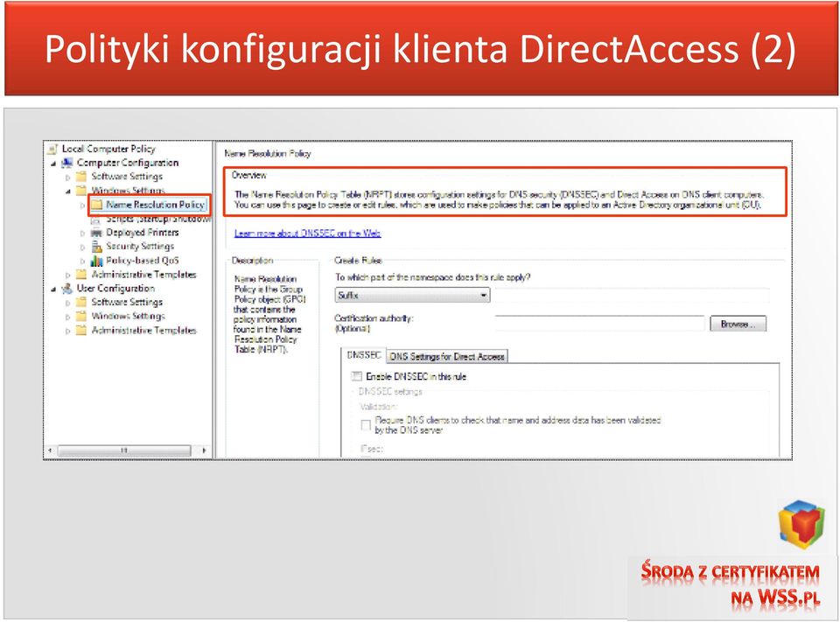The width and height of the screenshot is (840, 622).
Task: Click the Administrative Templates folder icon under Computer Configuration
Action: [x=81, y=275]
